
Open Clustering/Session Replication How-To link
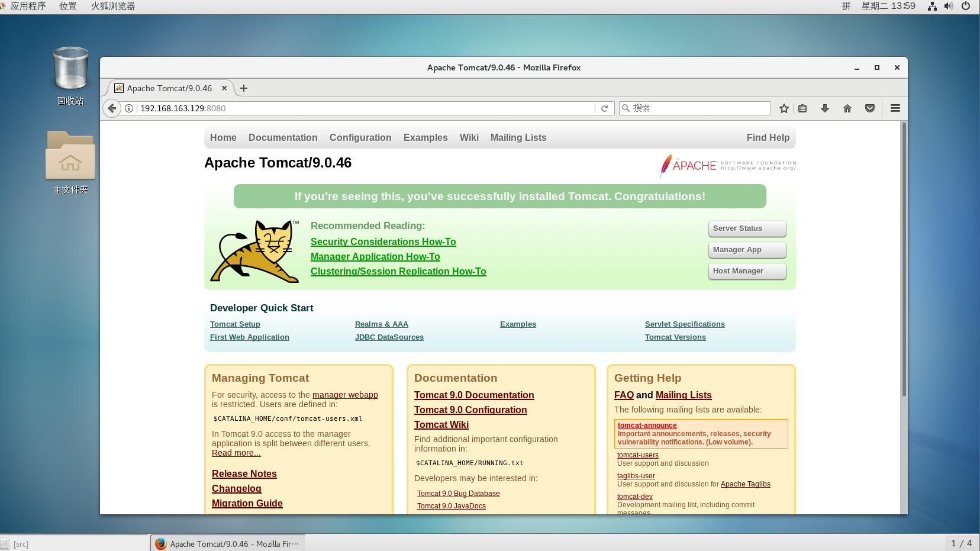pos(398,271)
